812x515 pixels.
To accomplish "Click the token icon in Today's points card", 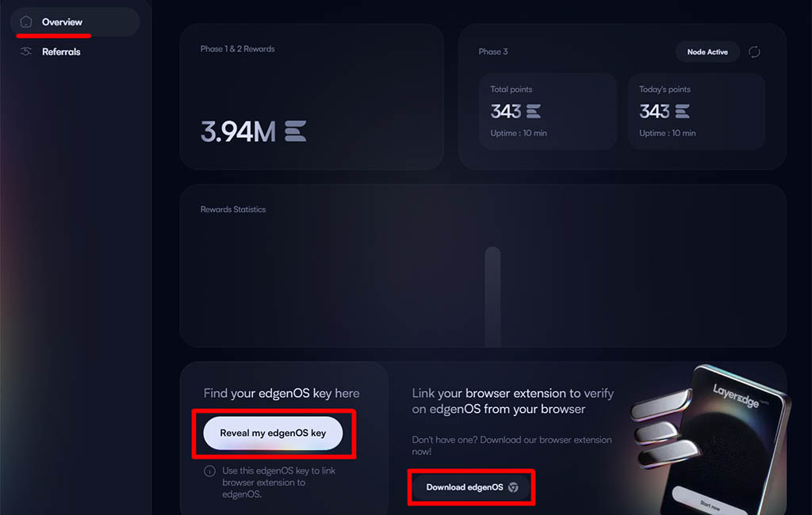I will 683,111.
